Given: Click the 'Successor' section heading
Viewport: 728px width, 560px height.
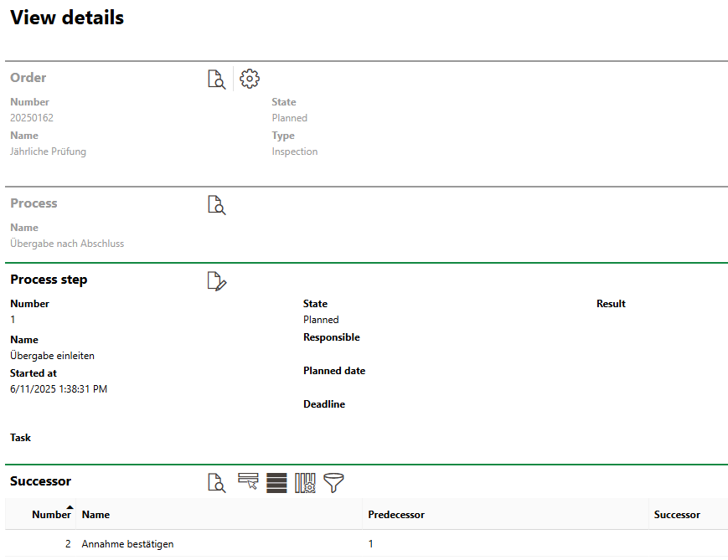Looking at the screenshot, I should [40, 481].
